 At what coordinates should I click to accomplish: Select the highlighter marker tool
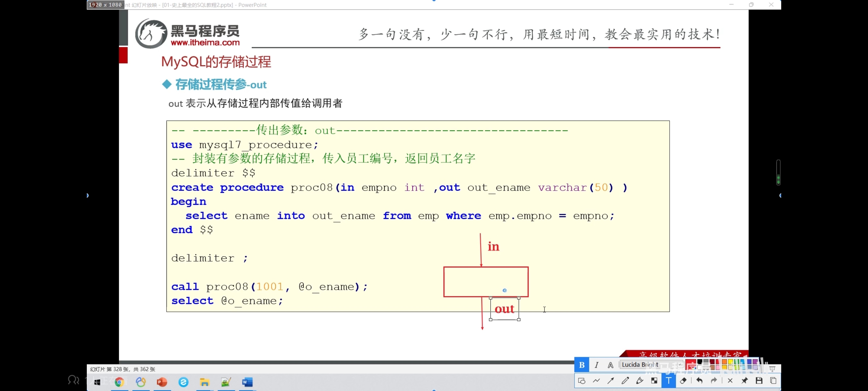point(640,380)
